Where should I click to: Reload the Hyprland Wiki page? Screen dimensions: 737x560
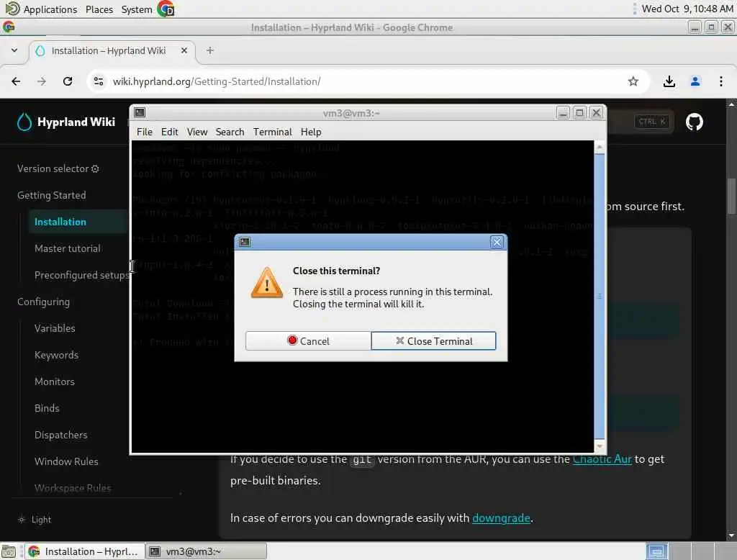click(68, 81)
